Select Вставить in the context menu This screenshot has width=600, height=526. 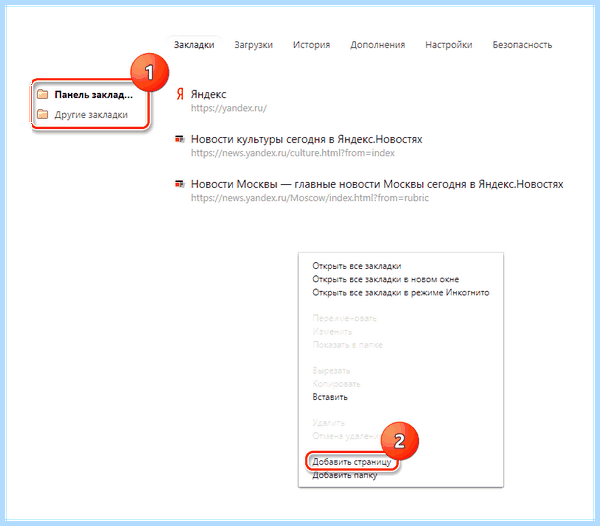click(x=330, y=397)
